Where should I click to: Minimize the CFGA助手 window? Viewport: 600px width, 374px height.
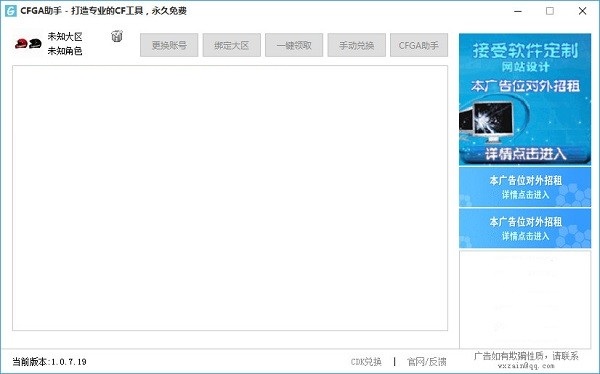coord(518,11)
